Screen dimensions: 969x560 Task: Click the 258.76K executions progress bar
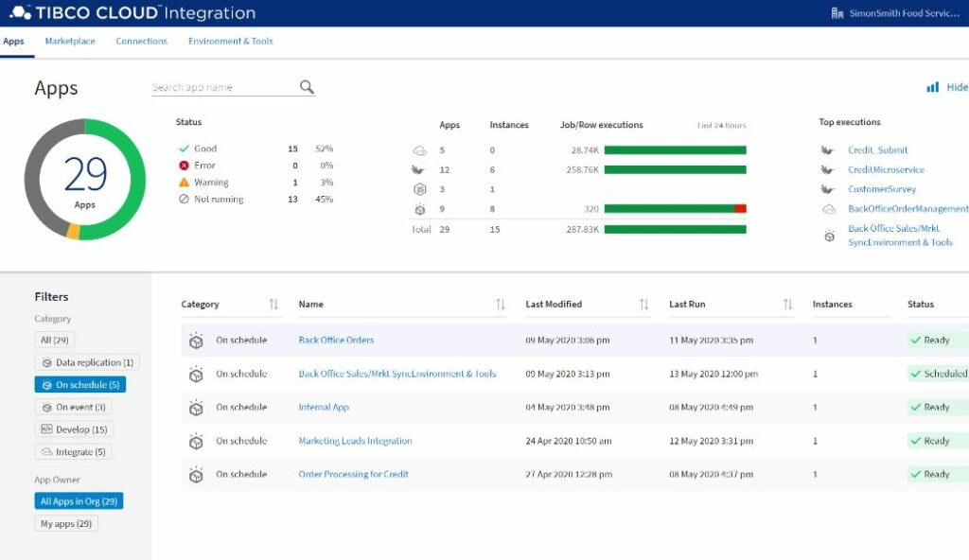click(676, 169)
